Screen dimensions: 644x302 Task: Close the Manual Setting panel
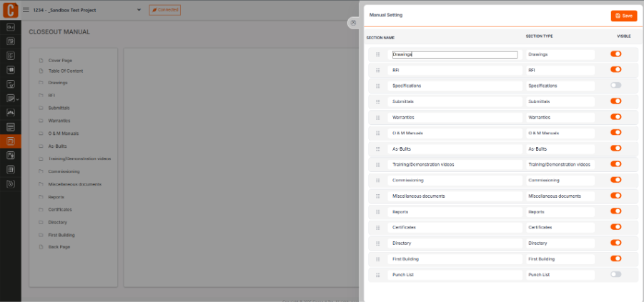click(x=353, y=23)
